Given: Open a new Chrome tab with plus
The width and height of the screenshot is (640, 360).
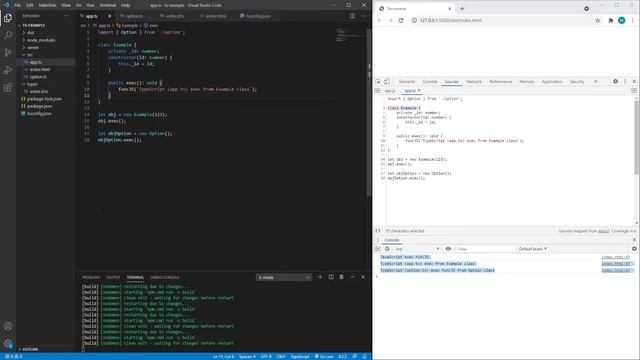Looking at the screenshot, I should point(462,9).
